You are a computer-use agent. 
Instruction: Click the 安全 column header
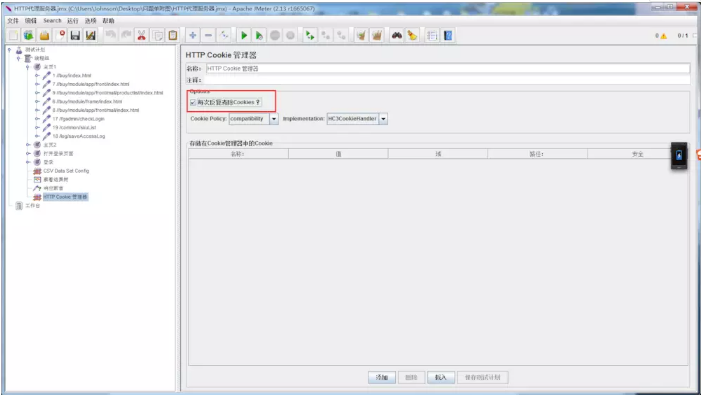coord(638,154)
